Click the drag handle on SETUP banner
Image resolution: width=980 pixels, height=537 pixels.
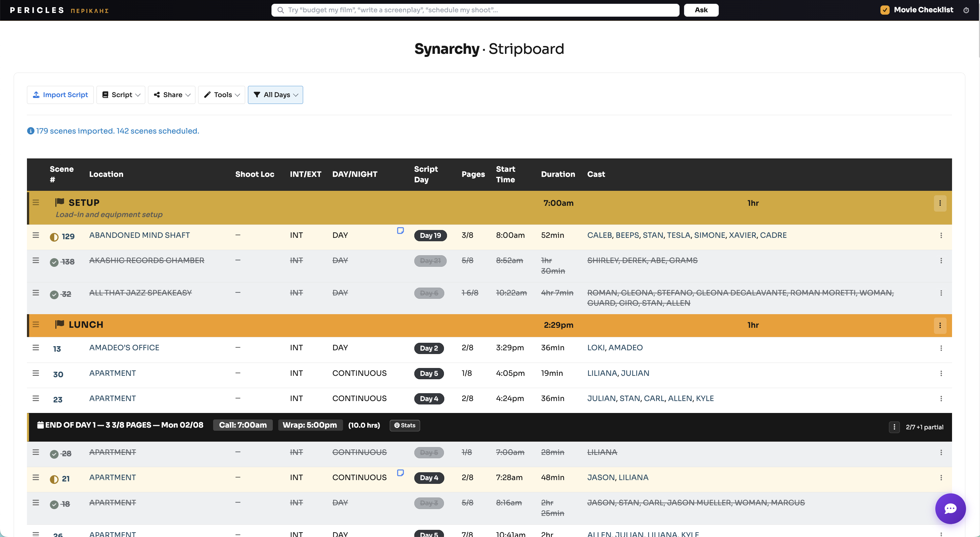[x=36, y=202]
